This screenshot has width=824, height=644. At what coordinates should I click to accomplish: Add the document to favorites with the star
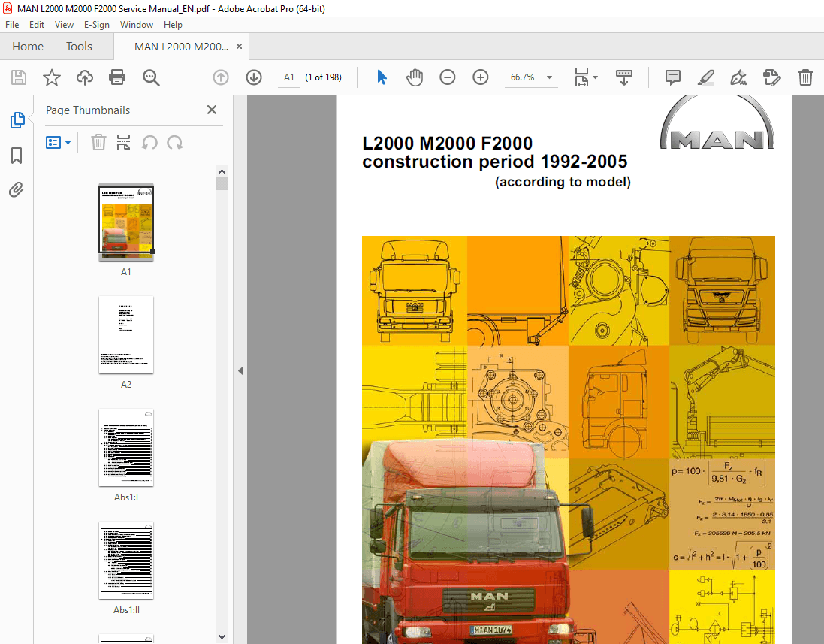[x=50, y=77]
